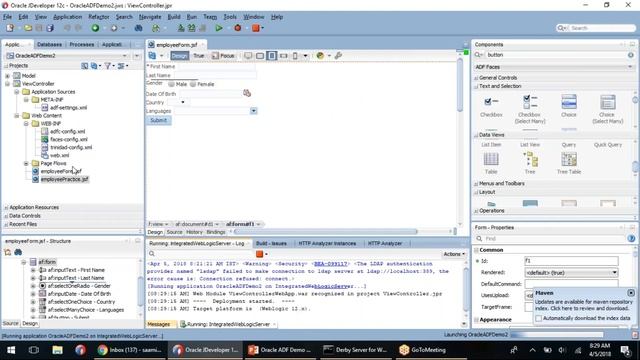
Task: Click the Save All toolbar icon
Action: 50,28
